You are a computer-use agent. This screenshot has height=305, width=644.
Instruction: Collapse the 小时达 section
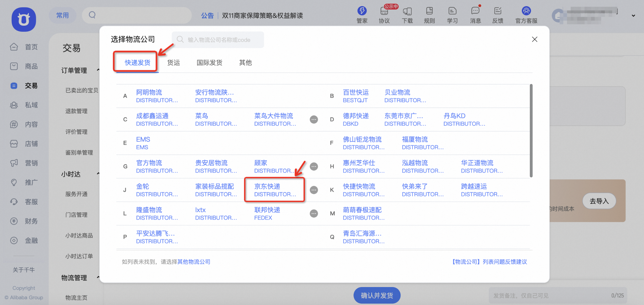98,174
